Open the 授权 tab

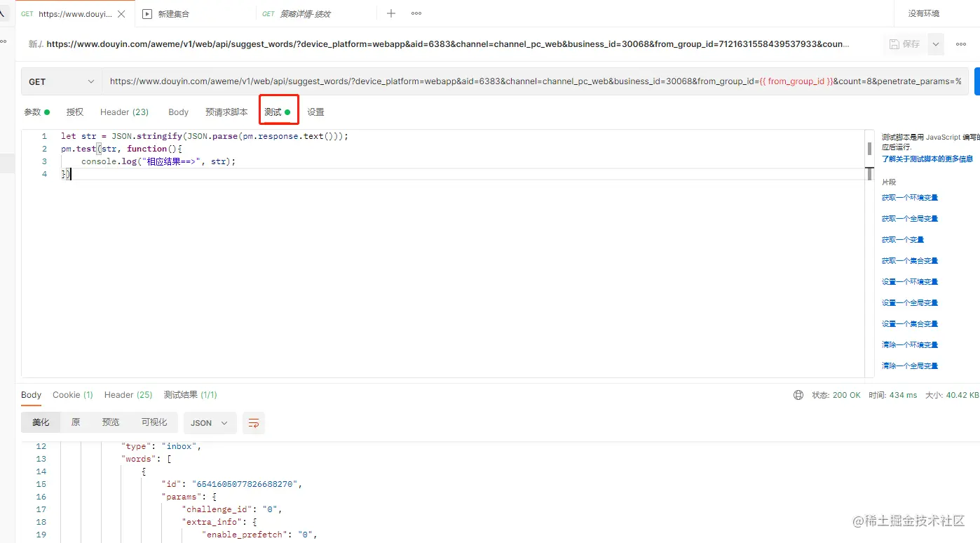tap(75, 112)
